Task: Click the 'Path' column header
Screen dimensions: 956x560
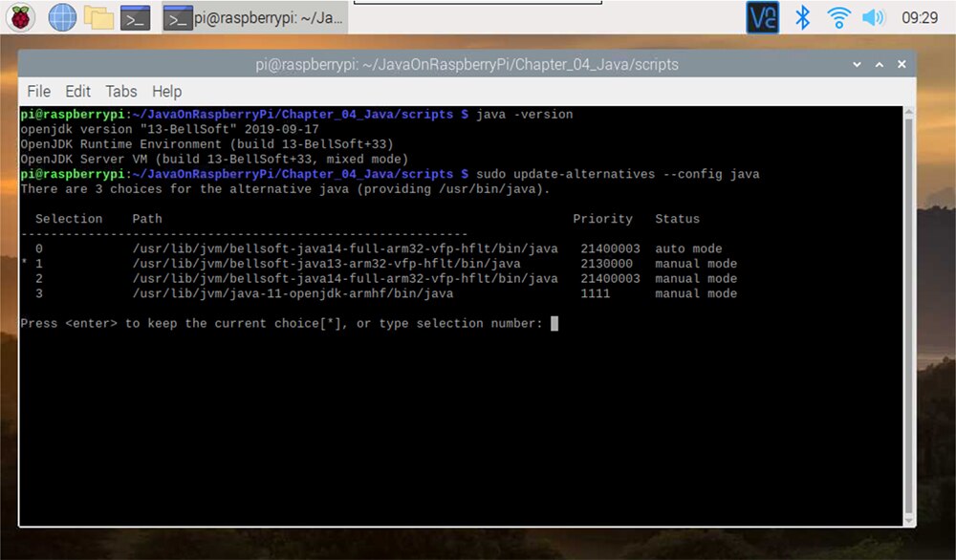Action: (147, 219)
